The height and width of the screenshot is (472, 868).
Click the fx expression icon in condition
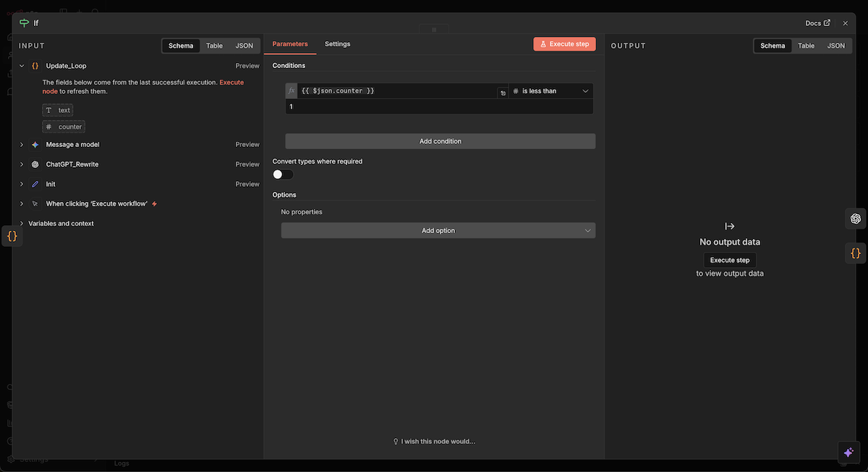pos(292,91)
